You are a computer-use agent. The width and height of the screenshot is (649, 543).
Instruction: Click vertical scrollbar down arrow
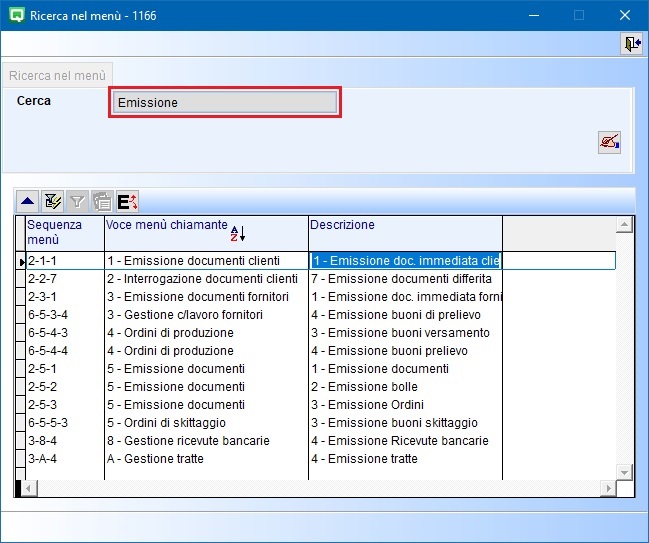pos(625,471)
